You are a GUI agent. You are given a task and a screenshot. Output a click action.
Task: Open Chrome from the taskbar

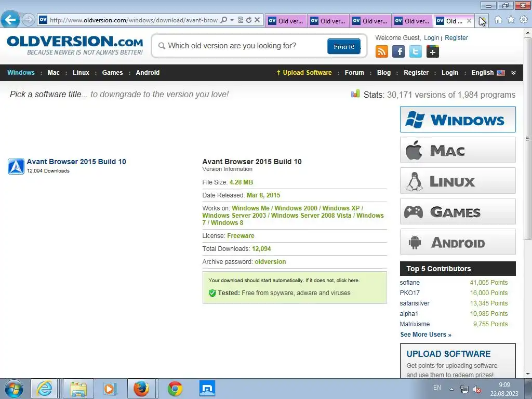tap(175, 389)
